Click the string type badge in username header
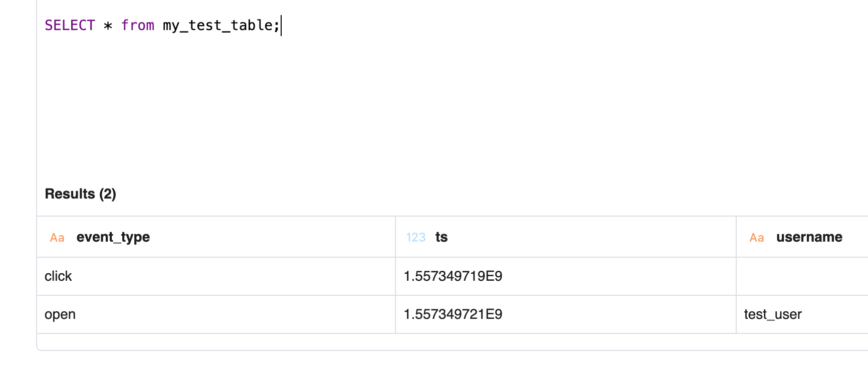This screenshot has height=368, width=868. pos(757,238)
